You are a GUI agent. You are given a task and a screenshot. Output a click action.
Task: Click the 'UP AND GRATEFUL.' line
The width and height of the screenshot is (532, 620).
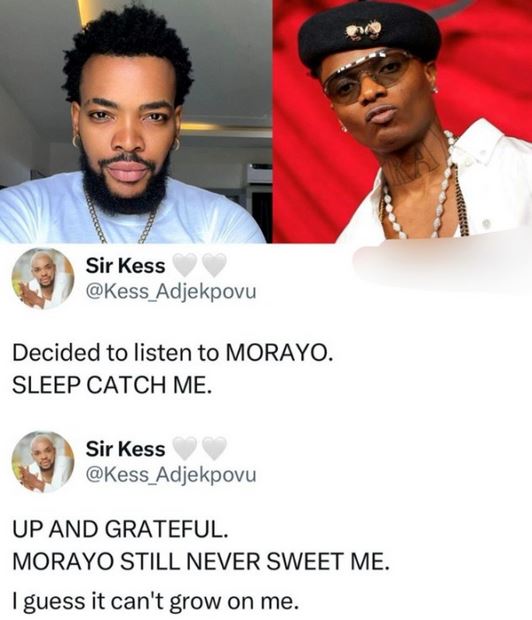pos(120,529)
